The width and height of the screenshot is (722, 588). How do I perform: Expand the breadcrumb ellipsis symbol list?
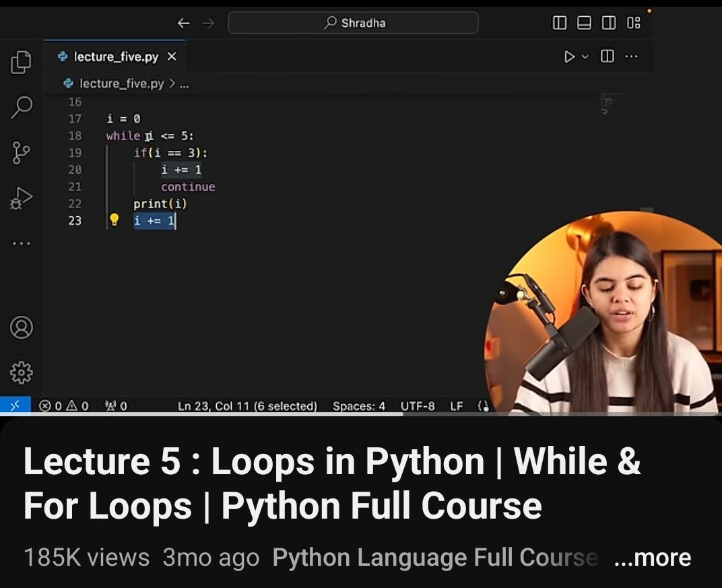pyautogui.click(x=184, y=84)
